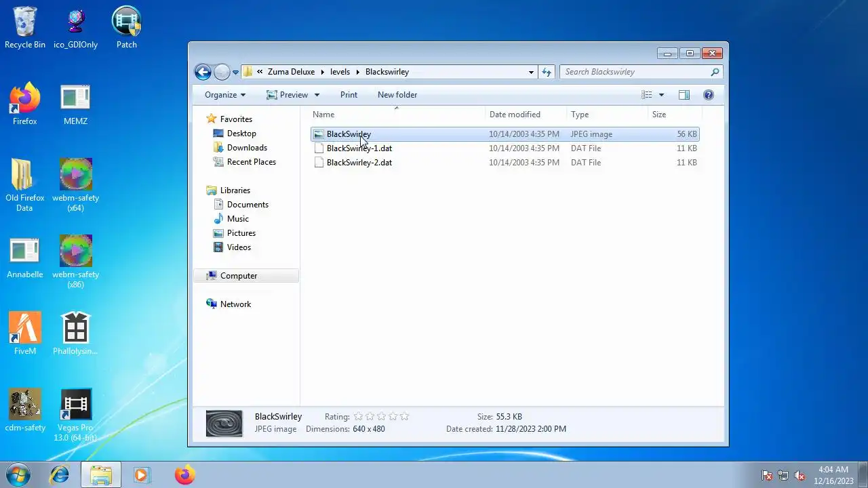Expand the arrow after Zuma Deluxe breadcrumb
The width and height of the screenshot is (868, 488).
(323, 72)
